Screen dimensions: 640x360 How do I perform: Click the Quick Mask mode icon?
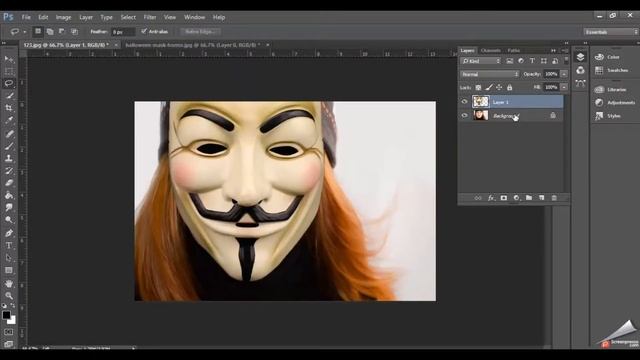pyautogui.click(x=9, y=332)
